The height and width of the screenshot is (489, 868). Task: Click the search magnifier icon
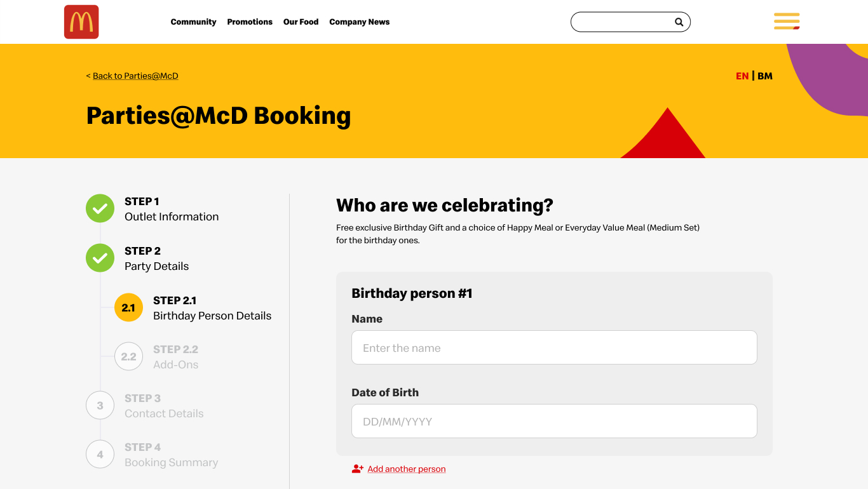coord(679,22)
